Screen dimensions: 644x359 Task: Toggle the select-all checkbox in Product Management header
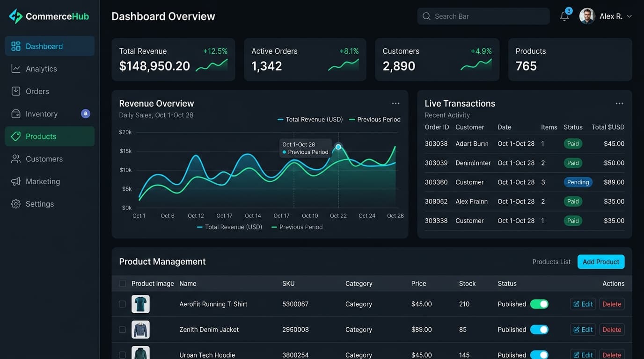pyautogui.click(x=122, y=283)
